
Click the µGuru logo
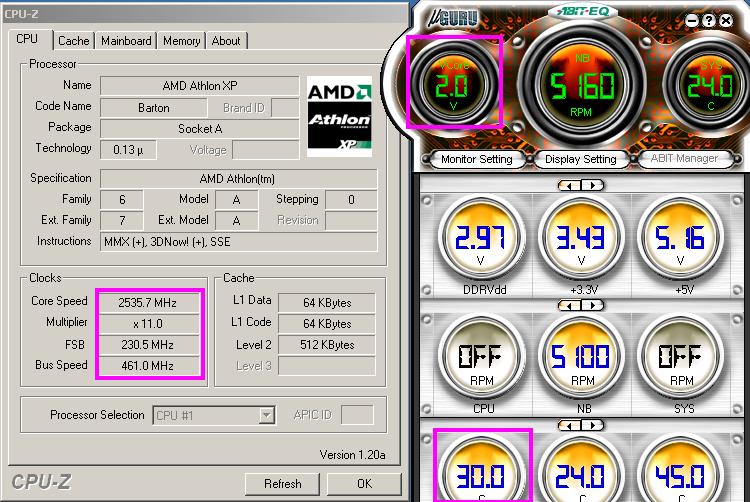click(452, 18)
